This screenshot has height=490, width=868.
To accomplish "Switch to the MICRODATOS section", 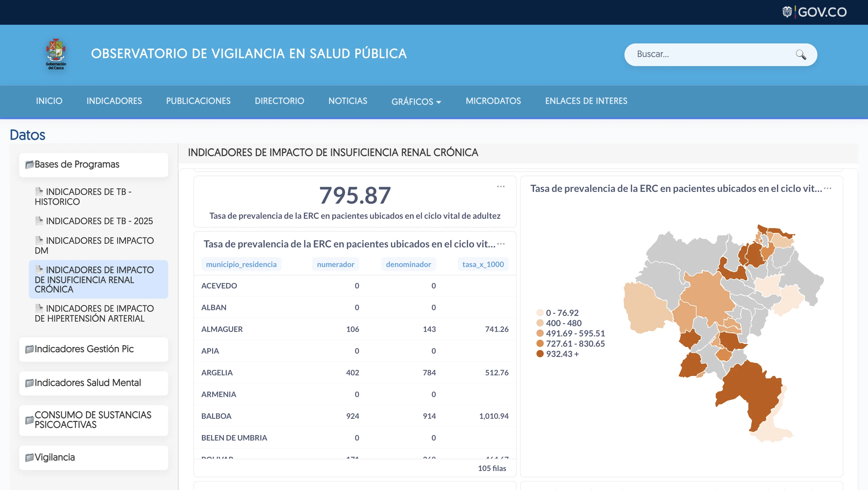I will coord(493,101).
